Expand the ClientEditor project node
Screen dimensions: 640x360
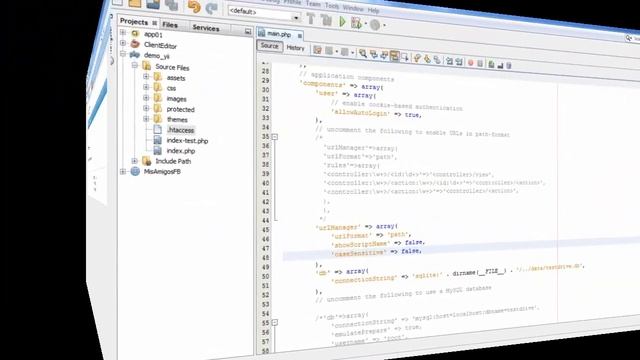123,43
